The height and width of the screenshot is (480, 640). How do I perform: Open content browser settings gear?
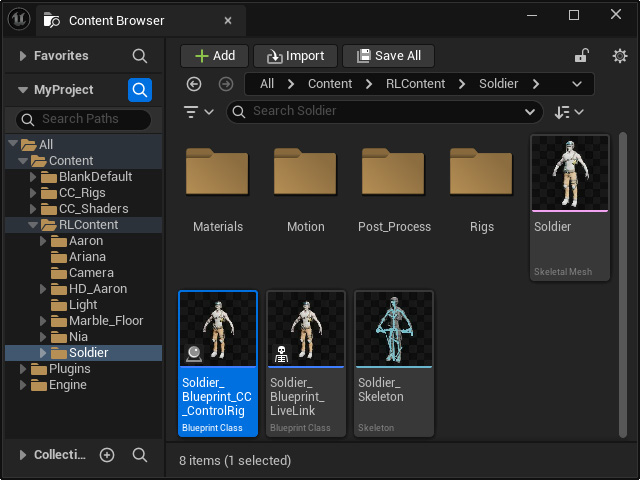[620, 56]
